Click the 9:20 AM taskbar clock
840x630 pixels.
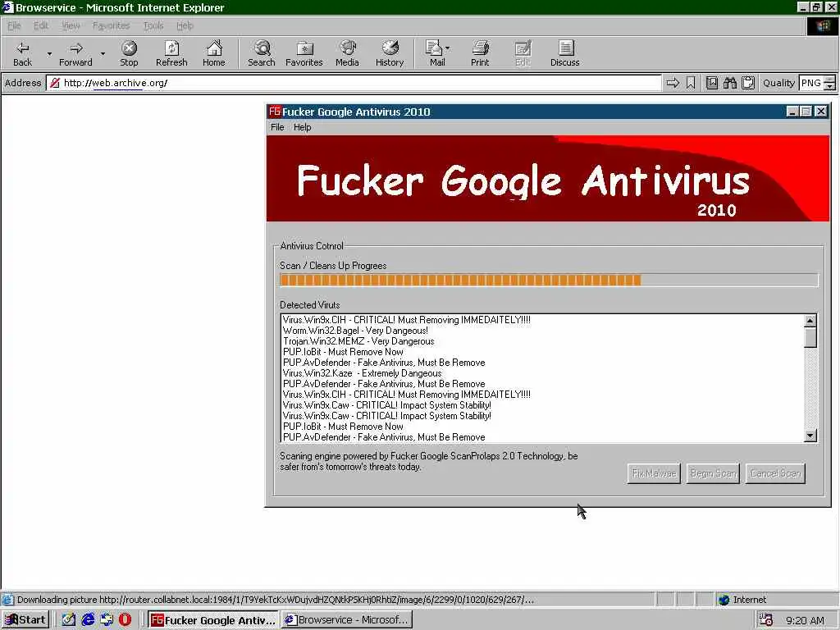[805, 620]
